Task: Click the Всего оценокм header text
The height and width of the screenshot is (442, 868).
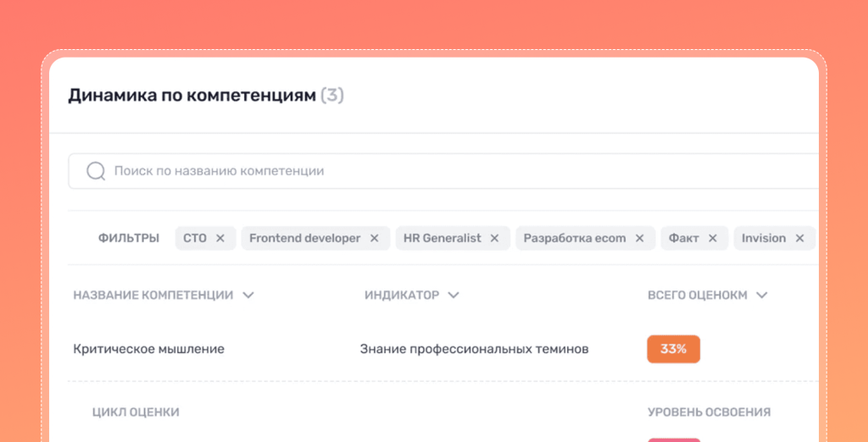Action: point(698,296)
